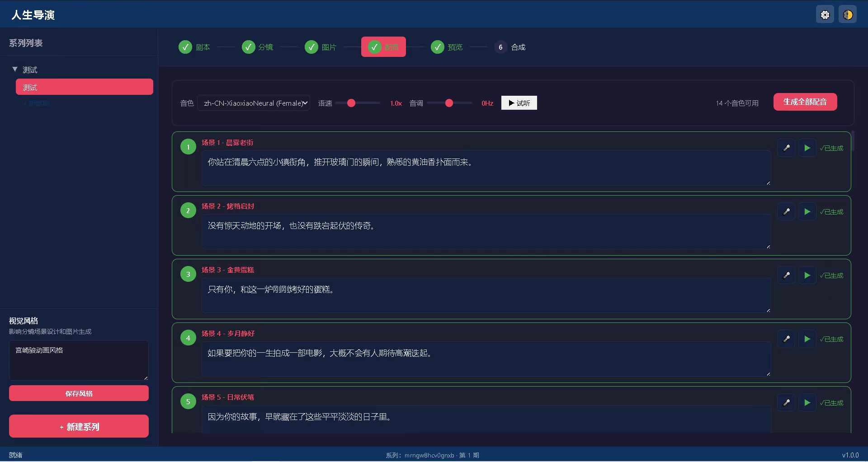Image resolution: width=868 pixels, height=462 pixels.
Task: Click the 已生成 status of scene 1
Action: tap(832, 148)
